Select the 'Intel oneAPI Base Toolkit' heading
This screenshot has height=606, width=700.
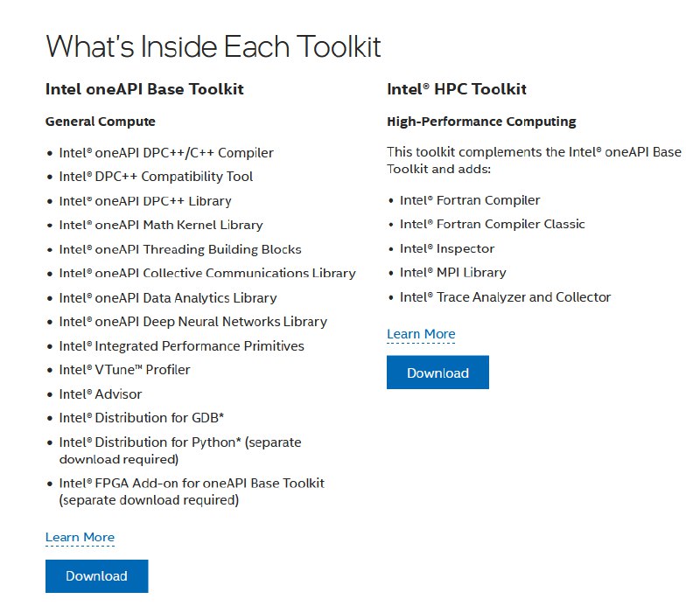(x=144, y=89)
